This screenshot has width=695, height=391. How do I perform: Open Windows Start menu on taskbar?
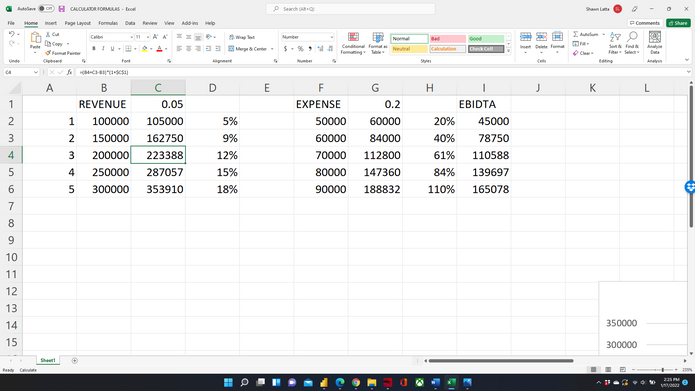tap(228, 382)
